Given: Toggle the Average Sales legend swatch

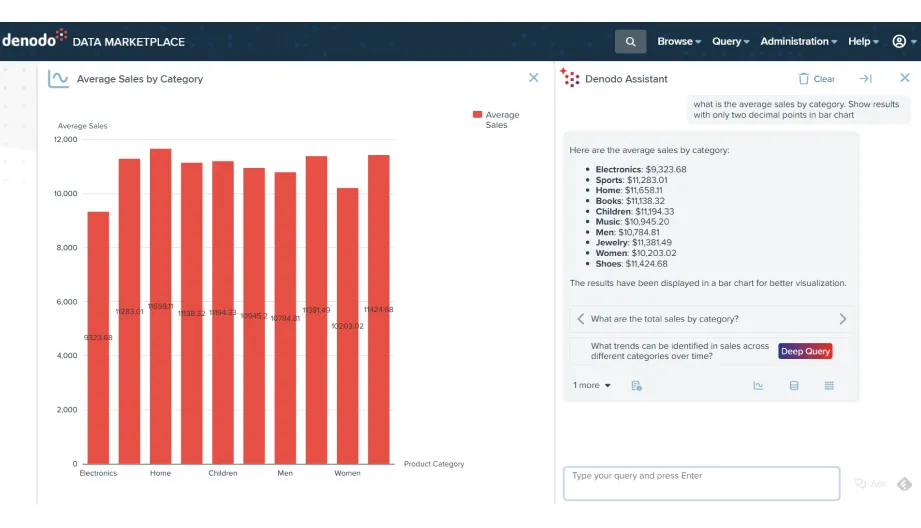Looking at the screenshot, I should click(477, 115).
